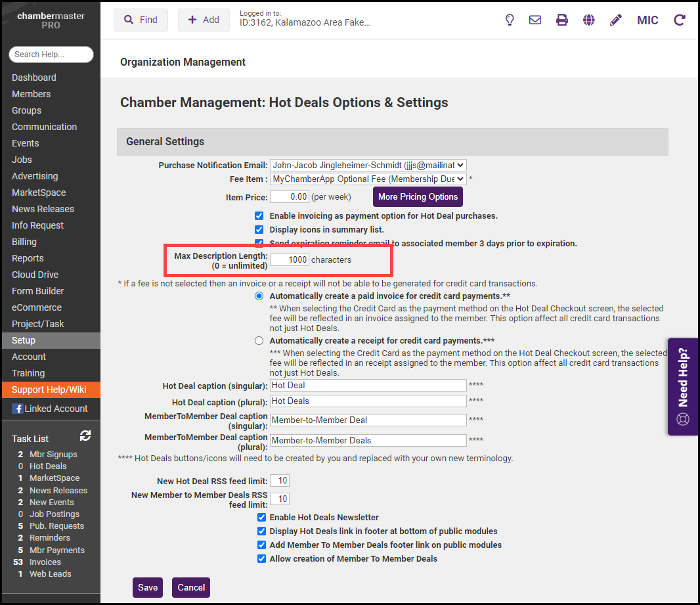700x605 pixels.
Task: Toggle Enable Hot Deals Newsletter checkbox
Action: pos(262,518)
